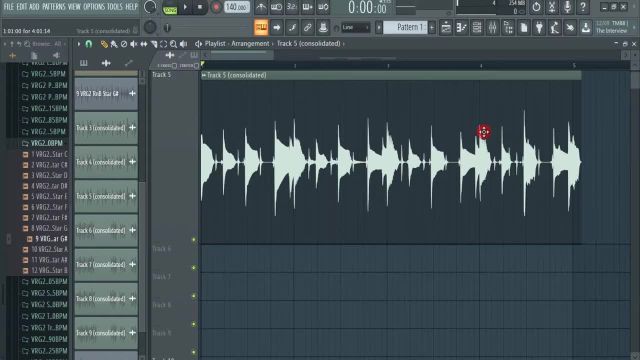Select the playlist playback speaker tool

click(x=183, y=44)
